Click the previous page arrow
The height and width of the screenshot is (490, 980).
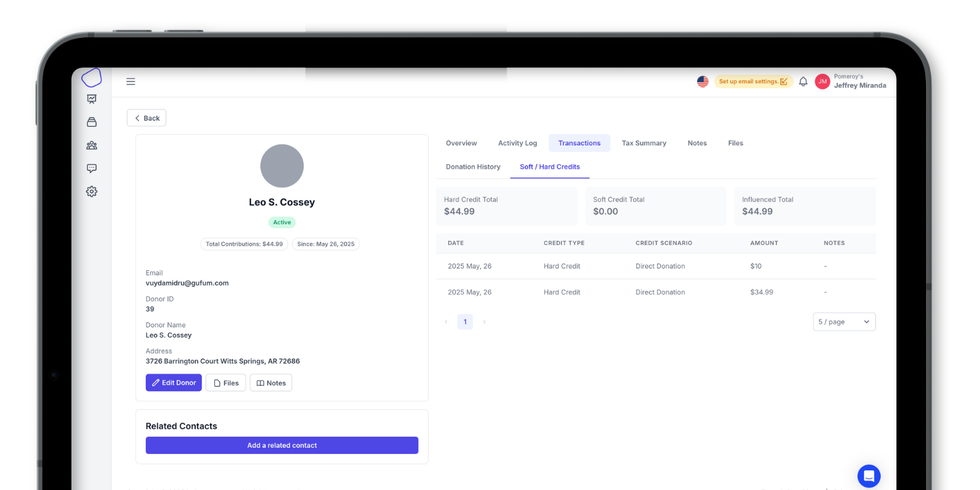[446, 322]
